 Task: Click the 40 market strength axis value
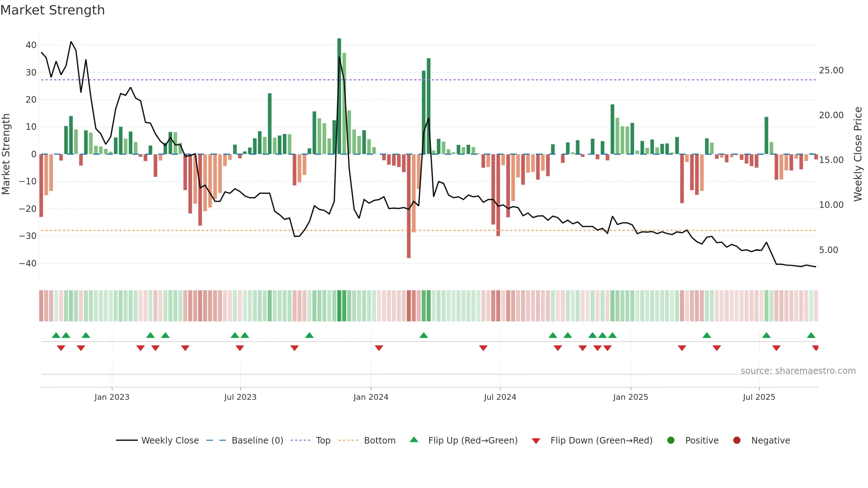pos(31,45)
